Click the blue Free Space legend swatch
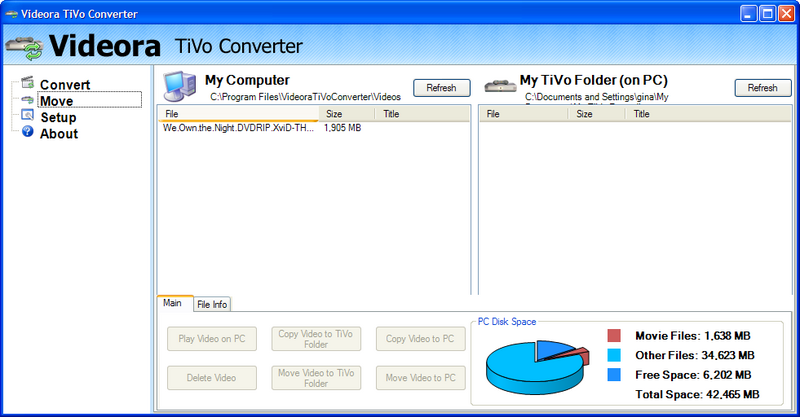The height and width of the screenshot is (417, 800). [614, 375]
